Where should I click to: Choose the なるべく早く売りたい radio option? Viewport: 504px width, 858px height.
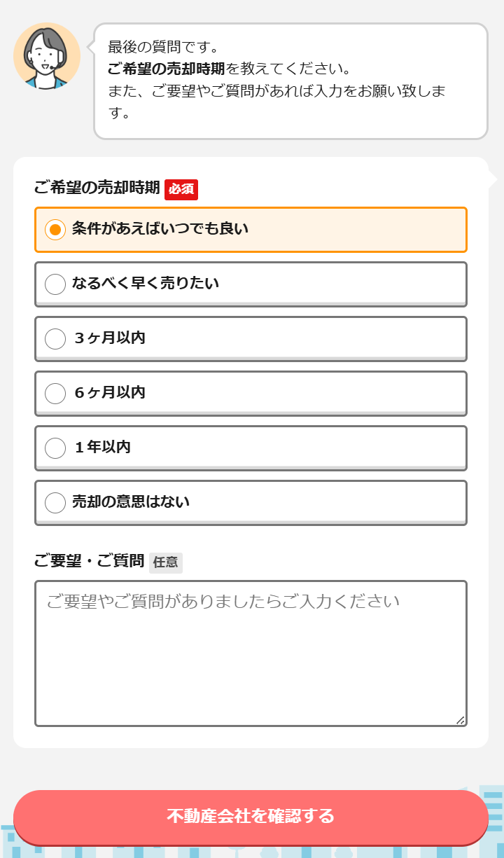pos(55,284)
